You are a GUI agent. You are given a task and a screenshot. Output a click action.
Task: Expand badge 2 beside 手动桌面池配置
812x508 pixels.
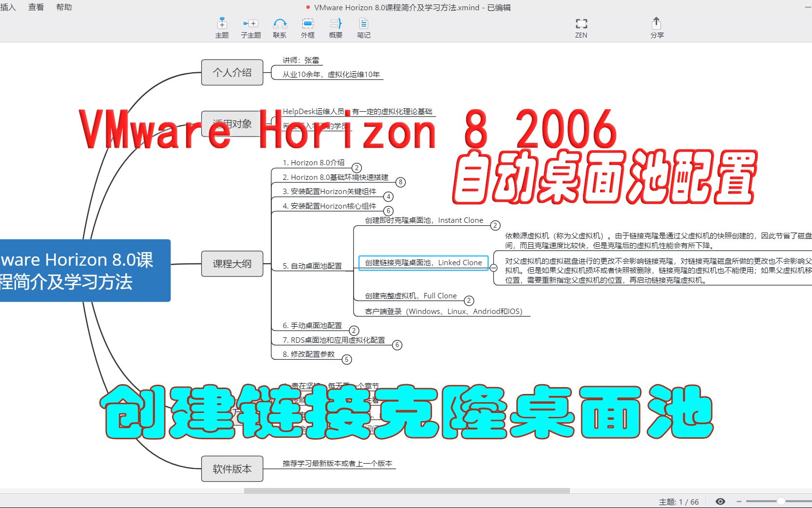(354, 331)
